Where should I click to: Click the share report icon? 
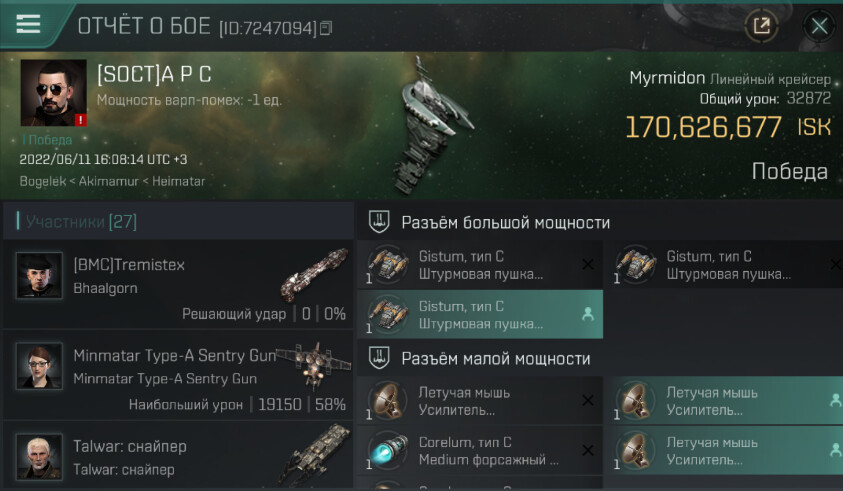(761, 25)
